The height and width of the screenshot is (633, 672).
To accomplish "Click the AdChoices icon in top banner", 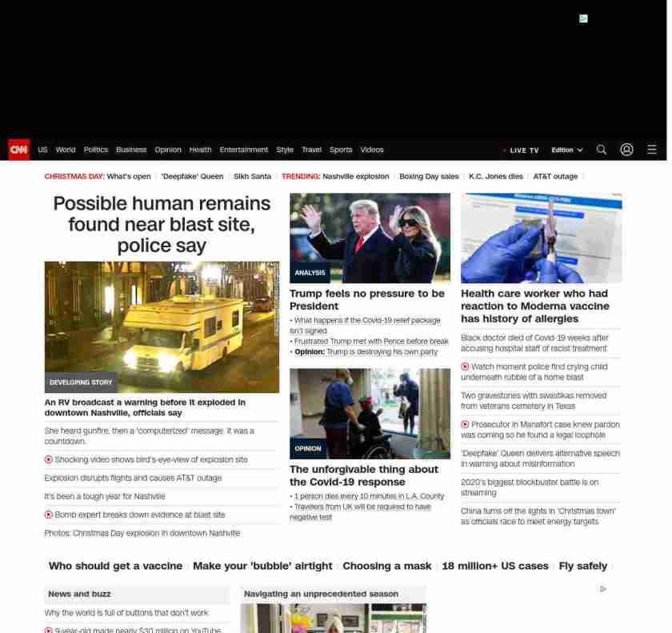I will (x=583, y=18).
